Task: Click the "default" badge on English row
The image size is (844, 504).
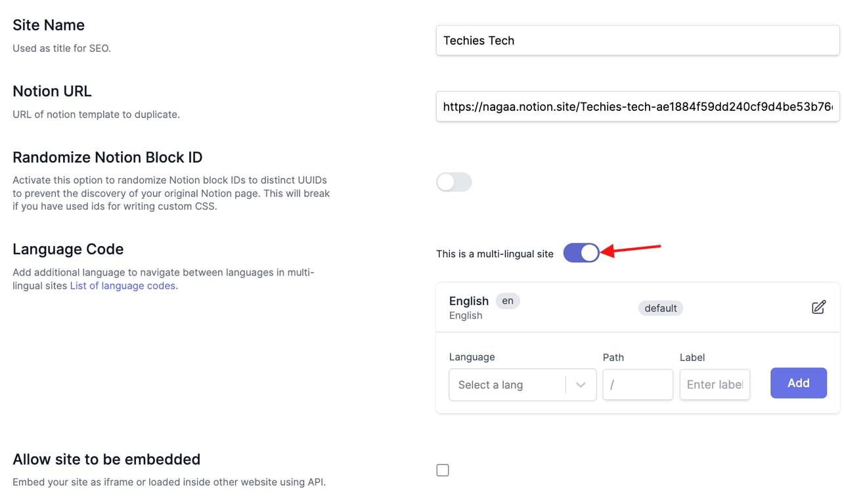Action: [x=660, y=308]
